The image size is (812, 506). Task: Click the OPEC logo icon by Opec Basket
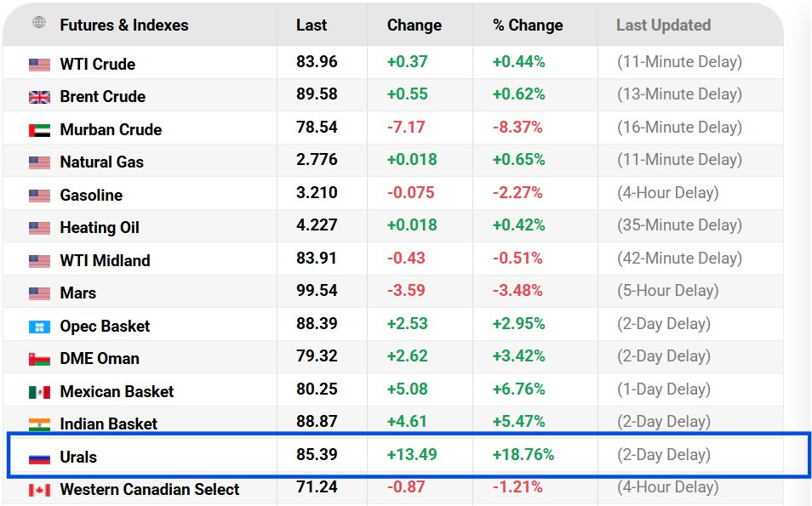(39, 327)
